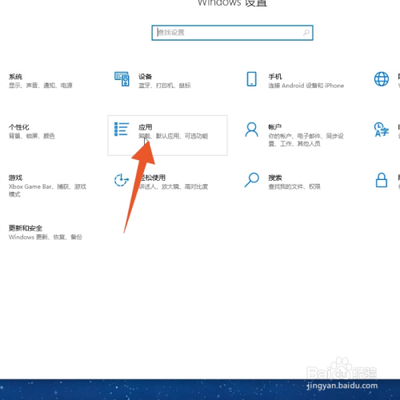Open the 手机 phone icon
The image size is (400, 400).
pos(252,79)
